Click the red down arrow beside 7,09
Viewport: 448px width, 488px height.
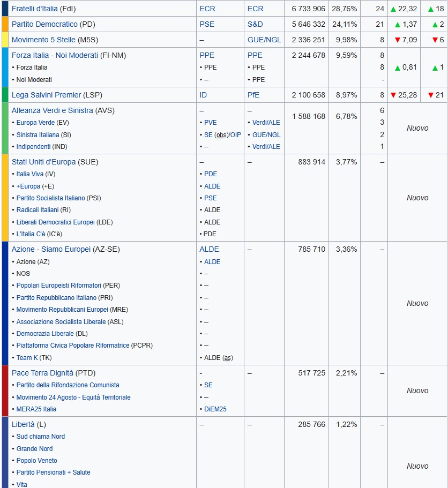(x=397, y=40)
